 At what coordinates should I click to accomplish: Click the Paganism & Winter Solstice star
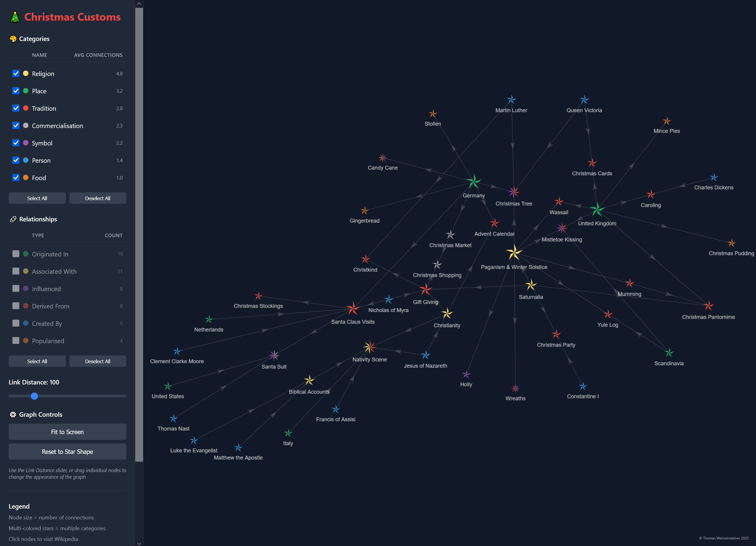coord(514,252)
